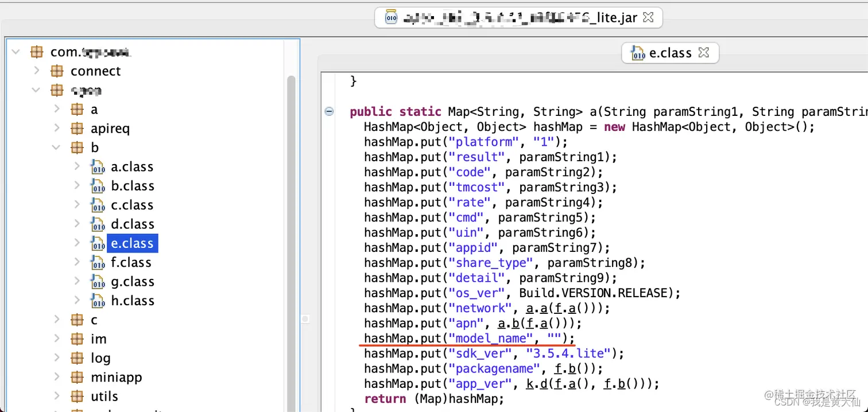This screenshot has width=868, height=412.
Task: Click the package icon beside im
Action: click(x=77, y=339)
